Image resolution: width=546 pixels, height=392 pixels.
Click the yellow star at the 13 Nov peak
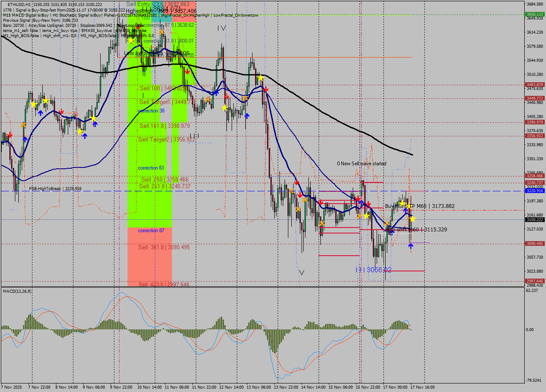coord(260,78)
